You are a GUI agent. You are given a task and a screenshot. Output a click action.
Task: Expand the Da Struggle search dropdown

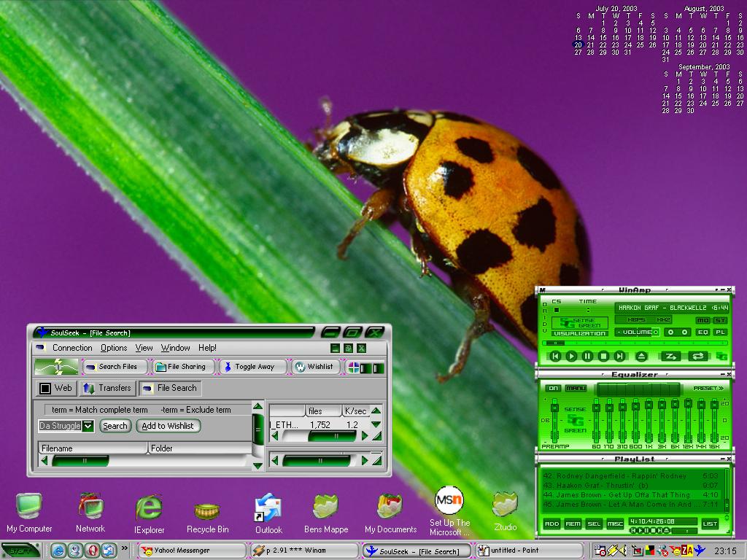[88, 426]
